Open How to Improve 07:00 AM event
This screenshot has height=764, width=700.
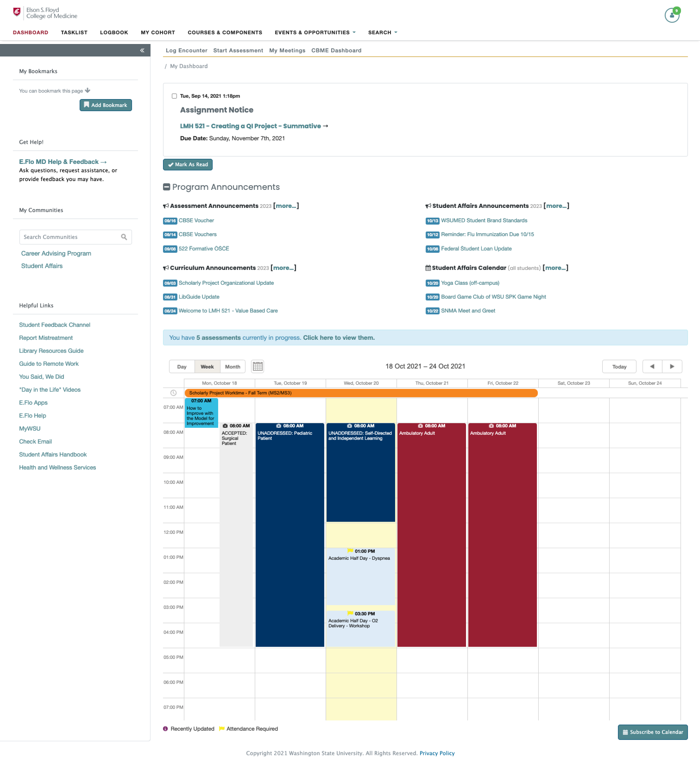(201, 413)
